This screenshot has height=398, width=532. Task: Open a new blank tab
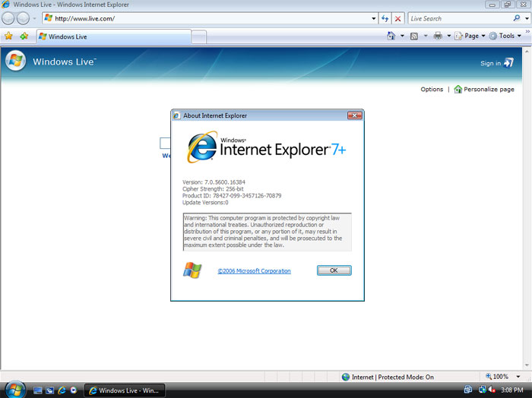click(x=199, y=37)
